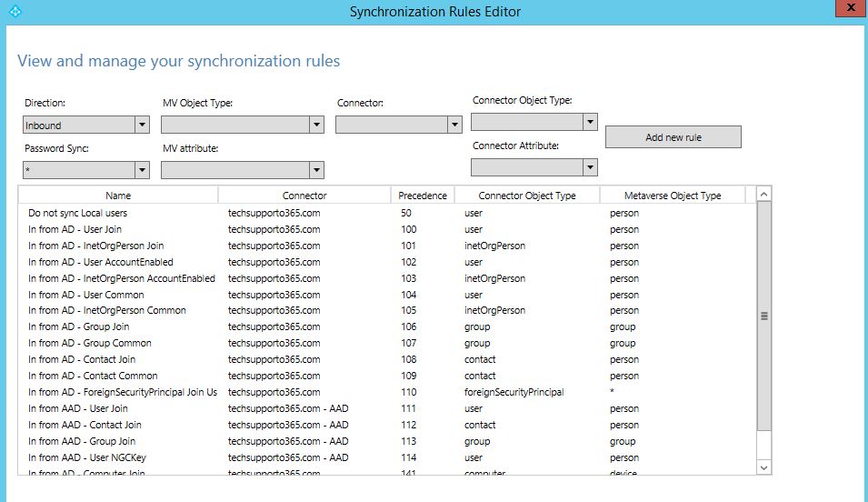Open the MV Object Type dropdown
868x502 pixels.
coord(243,125)
